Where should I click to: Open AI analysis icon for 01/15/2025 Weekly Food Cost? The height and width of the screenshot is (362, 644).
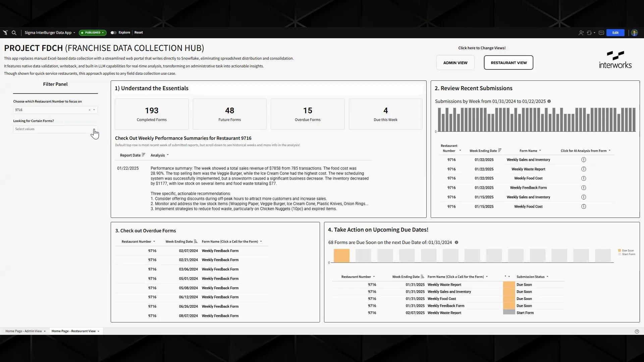click(x=584, y=206)
